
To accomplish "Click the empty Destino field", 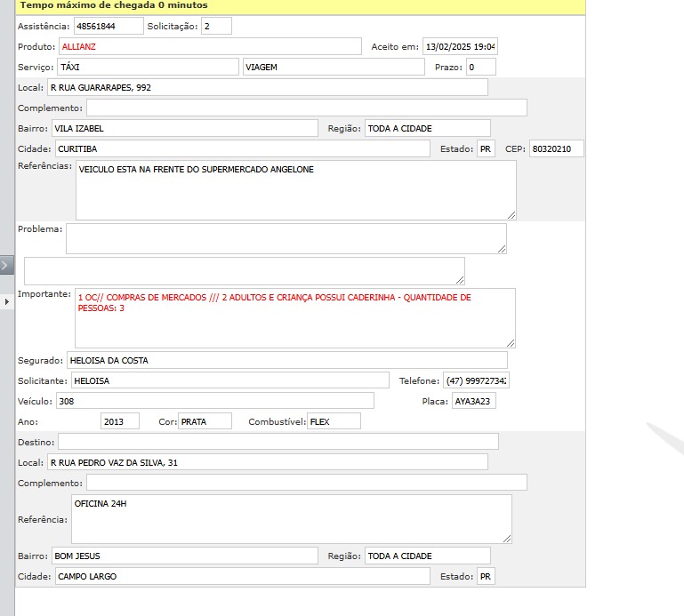I will coord(278,442).
